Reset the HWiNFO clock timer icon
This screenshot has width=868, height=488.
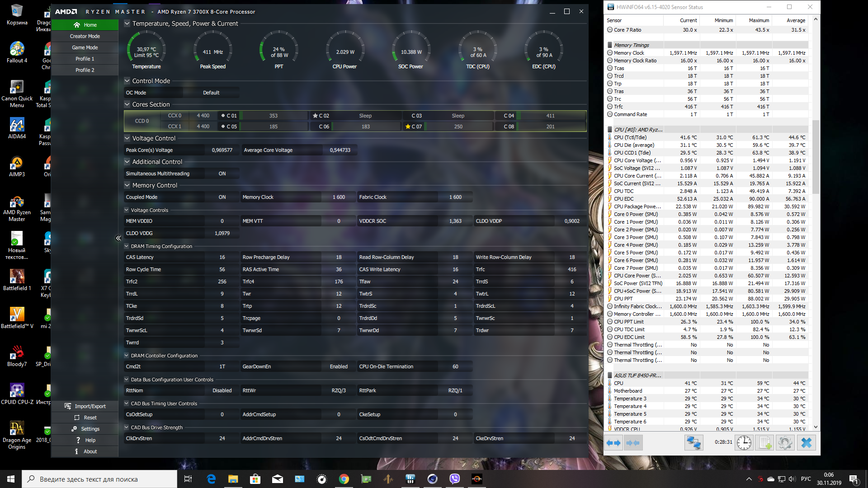(744, 443)
